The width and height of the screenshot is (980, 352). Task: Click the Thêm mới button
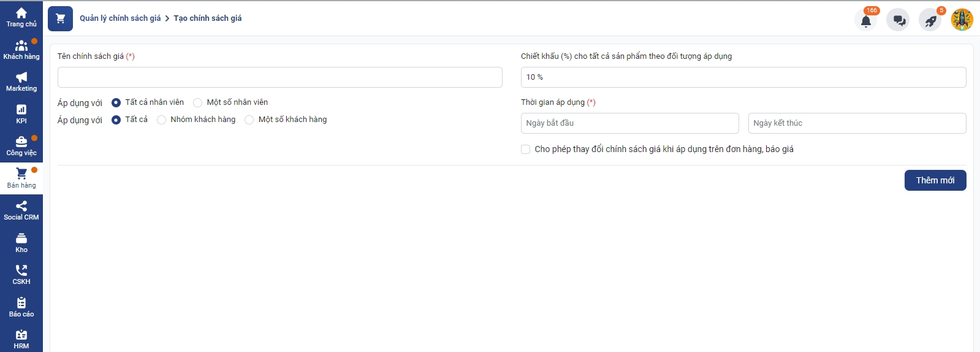(935, 180)
